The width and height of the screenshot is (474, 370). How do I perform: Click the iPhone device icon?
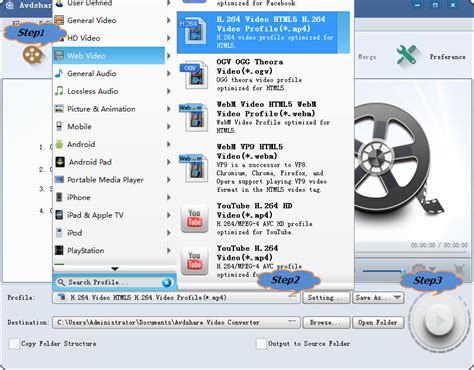59,197
